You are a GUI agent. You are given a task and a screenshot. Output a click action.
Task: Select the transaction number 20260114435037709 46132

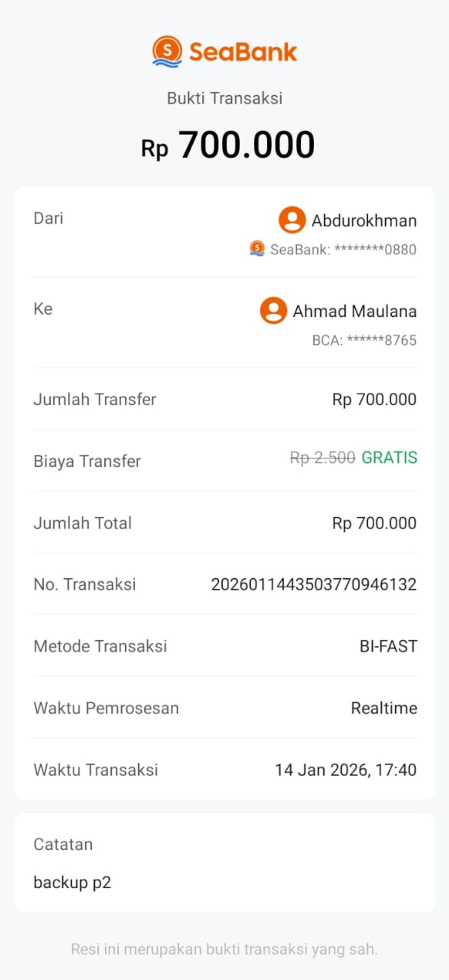(x=314, y=584)
